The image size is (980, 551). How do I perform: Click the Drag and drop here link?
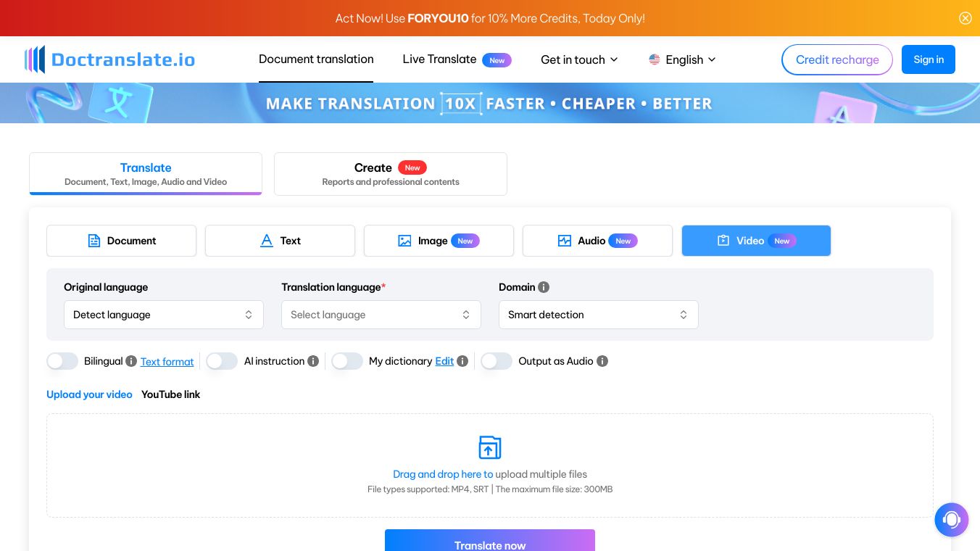pos(443,474)
